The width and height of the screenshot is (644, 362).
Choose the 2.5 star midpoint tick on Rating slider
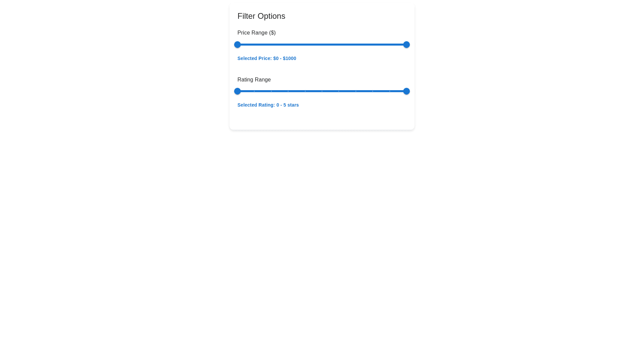322,91
